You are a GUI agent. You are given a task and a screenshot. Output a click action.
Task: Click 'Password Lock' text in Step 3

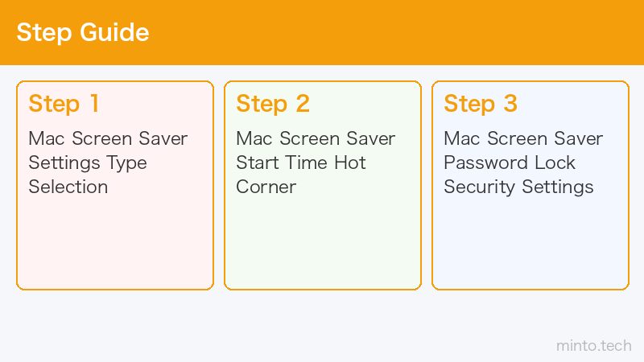click(x=510, y=162)
